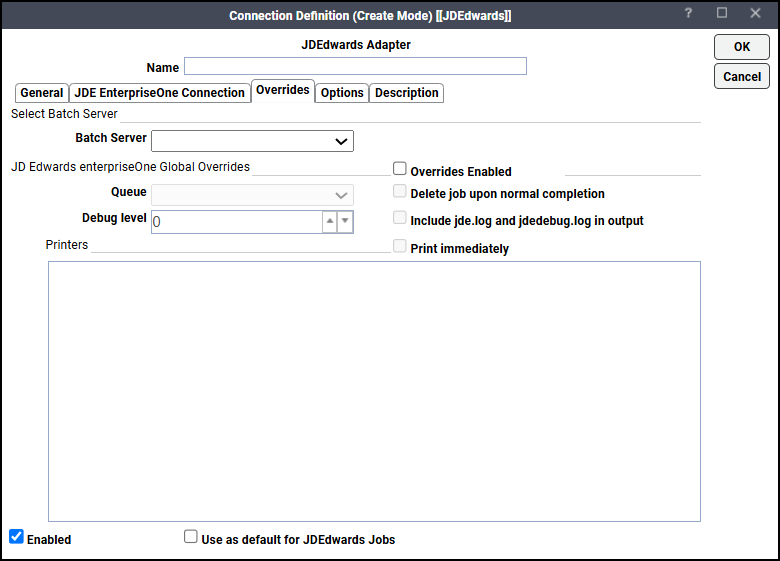Viewport: 780px width, 561px height.
Task: Check the Print immediately option
Action: pos(399,246)
